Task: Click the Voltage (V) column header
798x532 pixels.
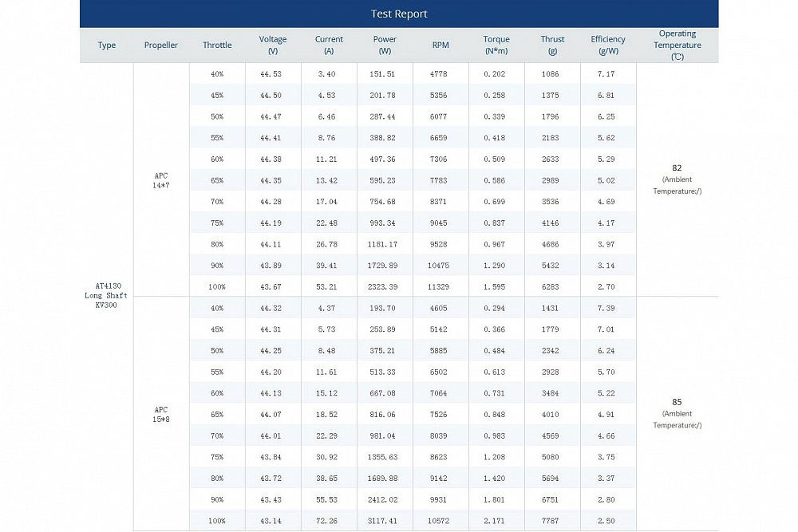Action: point(273,45)
